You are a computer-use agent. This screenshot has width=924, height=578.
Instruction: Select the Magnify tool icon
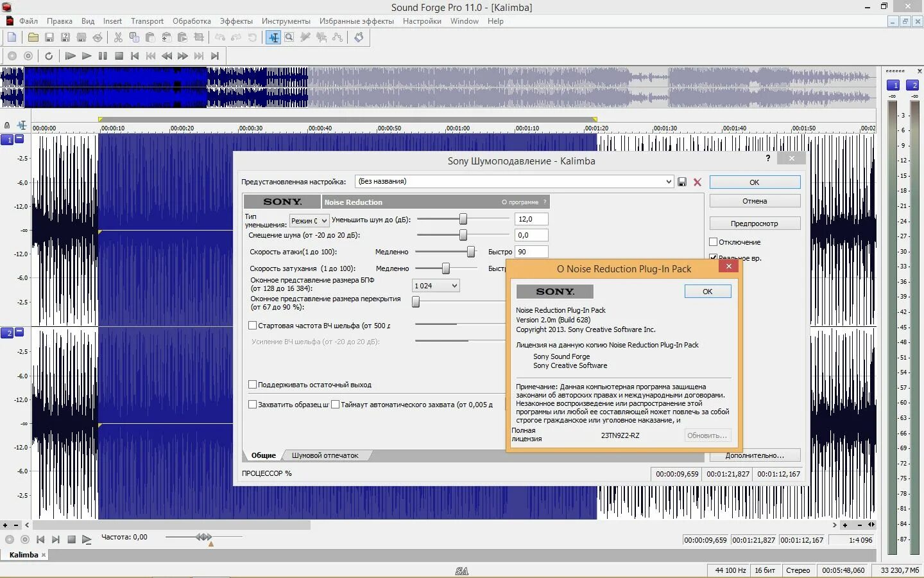click(289, 37)
